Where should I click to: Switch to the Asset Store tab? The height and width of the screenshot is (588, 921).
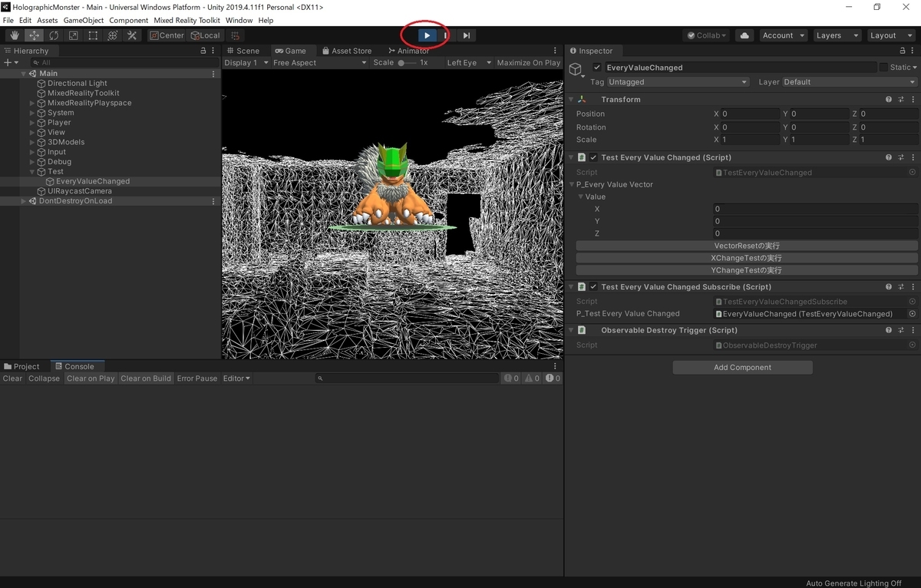point(346,51)
